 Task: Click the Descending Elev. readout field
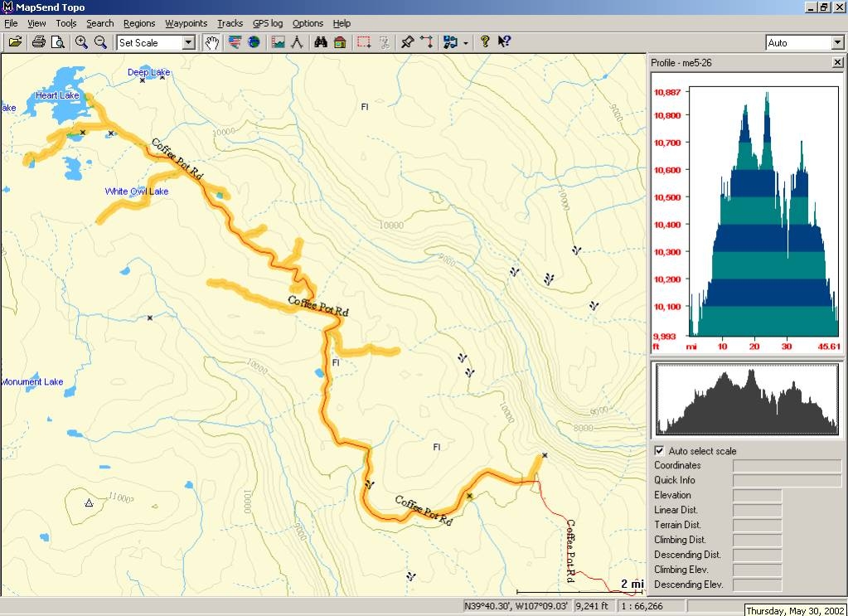[757, 584]
